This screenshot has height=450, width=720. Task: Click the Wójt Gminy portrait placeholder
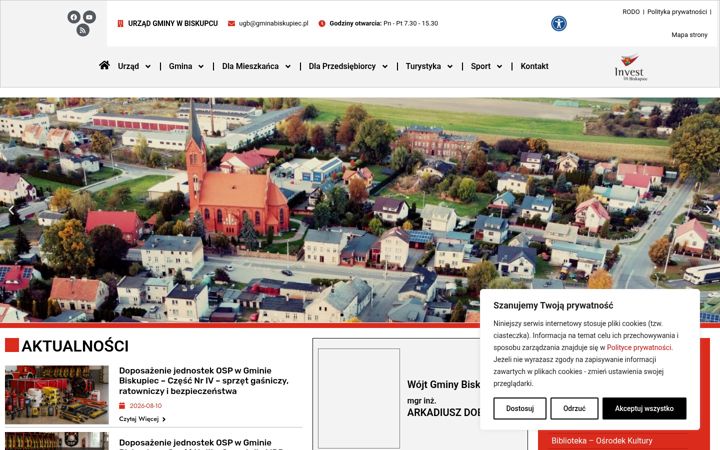359,398
